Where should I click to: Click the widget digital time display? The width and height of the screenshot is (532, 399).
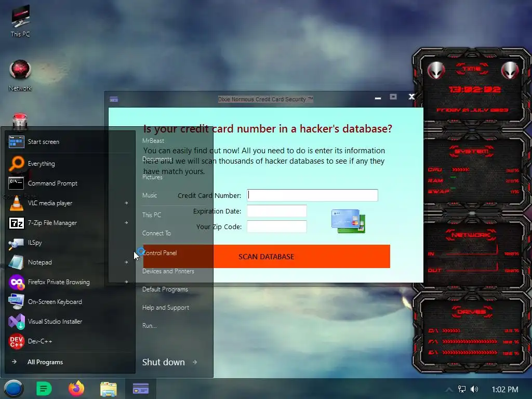[474, 89]
